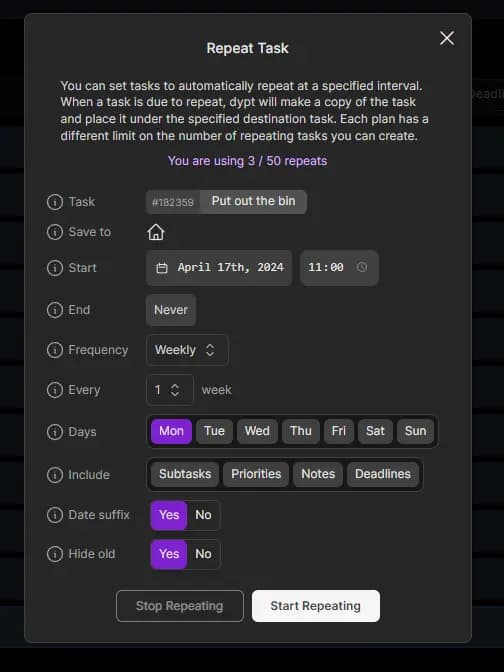Enable Subtasks in the Include options
Screen dimensions: 504x672
(x=185, y=474)
